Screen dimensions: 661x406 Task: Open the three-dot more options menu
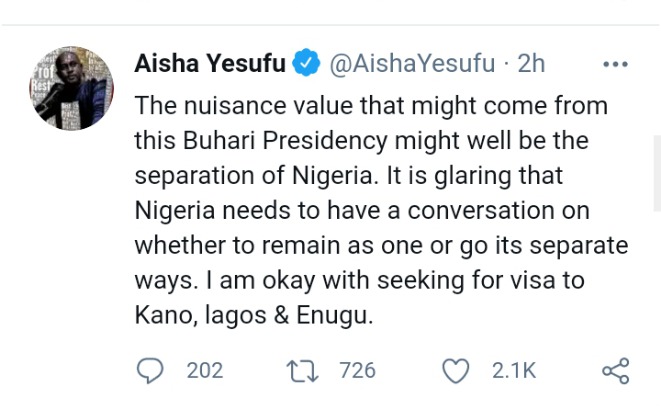tap(615, 65)
